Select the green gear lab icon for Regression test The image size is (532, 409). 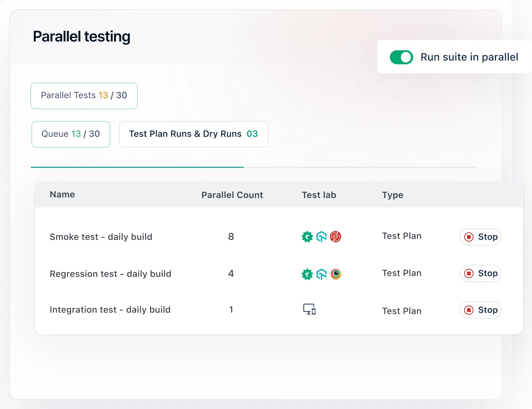[307, 274]
